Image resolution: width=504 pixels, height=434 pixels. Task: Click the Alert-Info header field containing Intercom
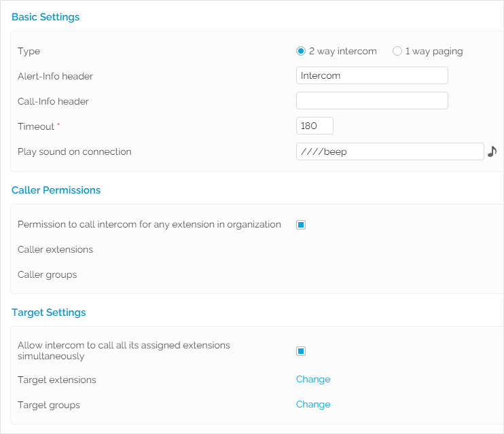pyautogui.click(x=372, y=75)
